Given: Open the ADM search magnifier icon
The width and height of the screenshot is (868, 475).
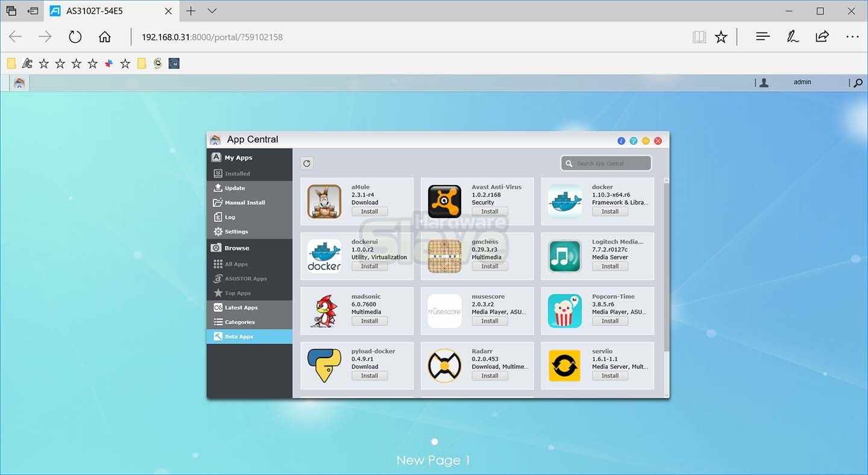Looking at the screenshot, I should (858, 83).
